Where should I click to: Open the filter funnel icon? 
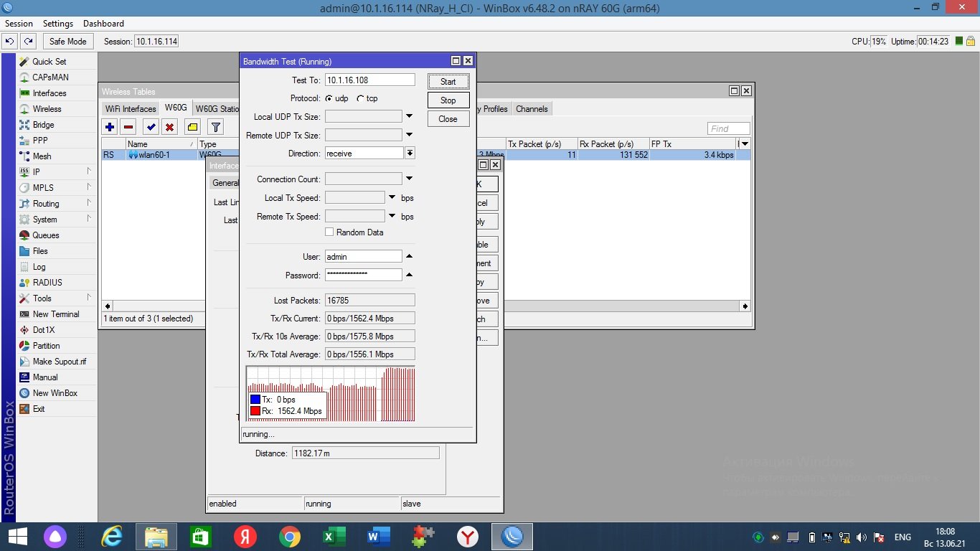click(215, 127)
